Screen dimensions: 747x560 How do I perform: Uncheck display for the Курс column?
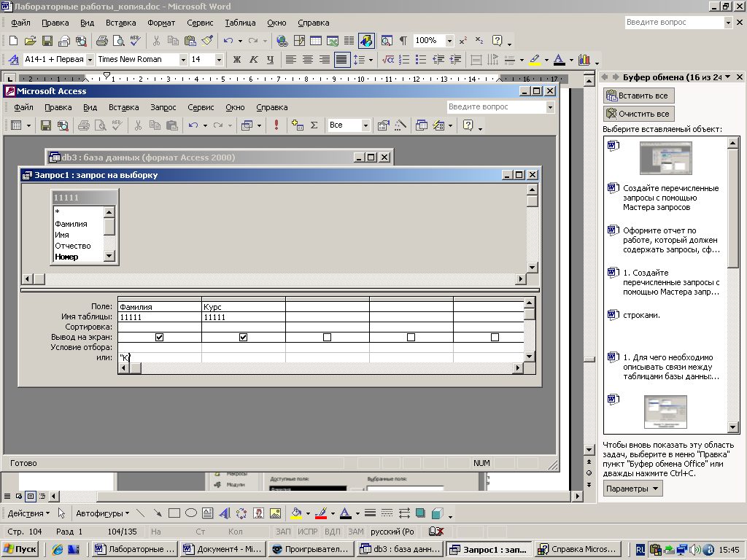tap(244, 337)
